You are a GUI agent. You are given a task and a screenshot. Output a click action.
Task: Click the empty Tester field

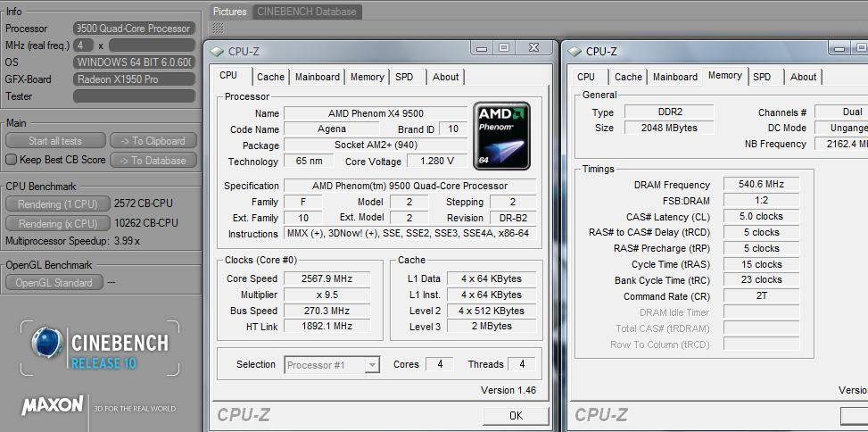pyautogui.click(x=134, y=96)
